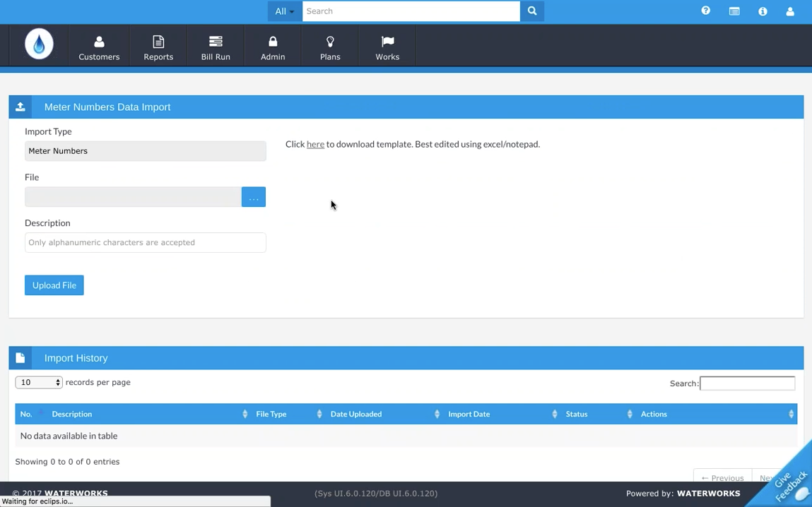The height and width of the screenshot is (507, 812).
Task: Open the records per page dropdown
Action: point(39,382)
